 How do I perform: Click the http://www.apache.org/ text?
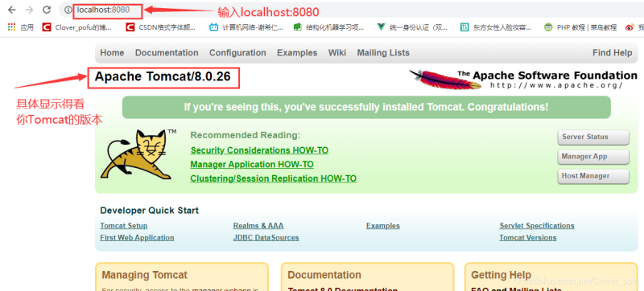pyautogui.click(x=556, y=85)
